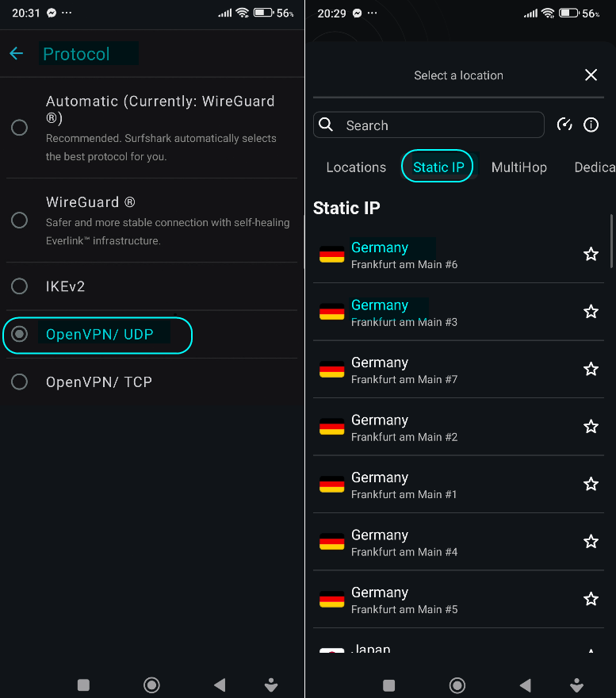
Task: Tap the magnifier search icon
Action: [326, 125]
